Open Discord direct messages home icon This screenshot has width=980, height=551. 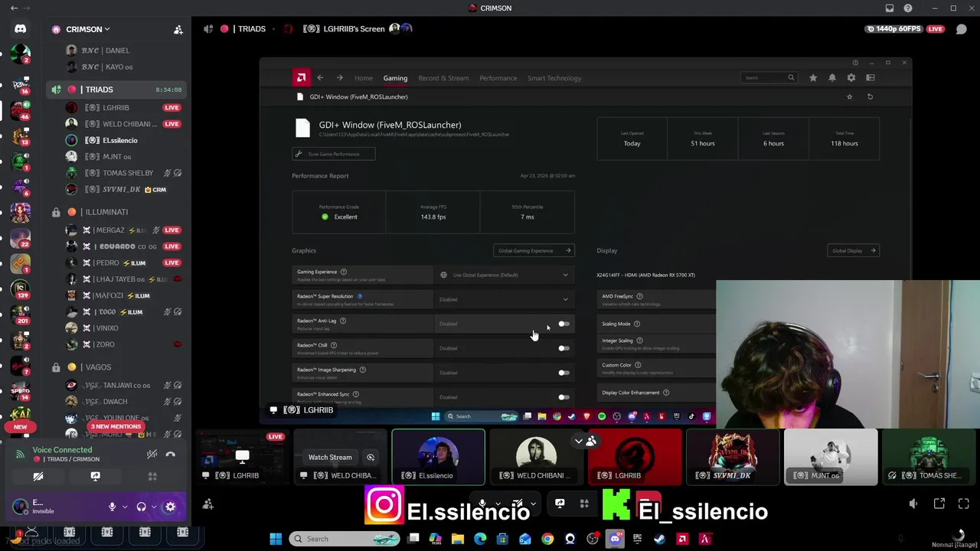click(x=21, y=29)
